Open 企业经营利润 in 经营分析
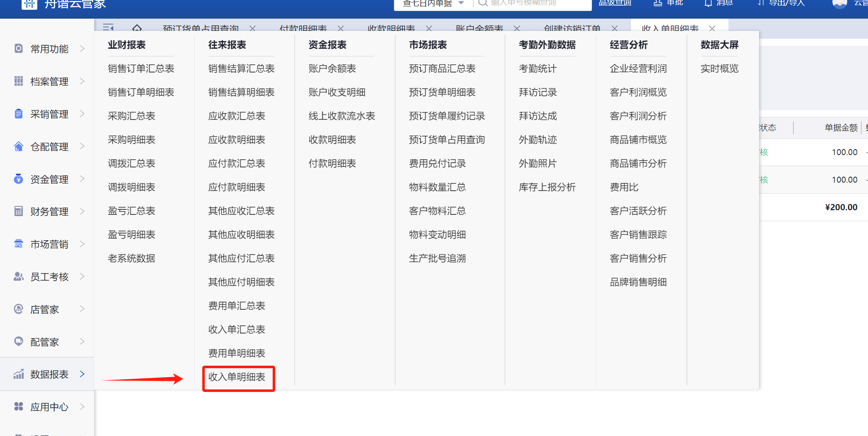This screenshot has width=868, height=436. (638, 69)
